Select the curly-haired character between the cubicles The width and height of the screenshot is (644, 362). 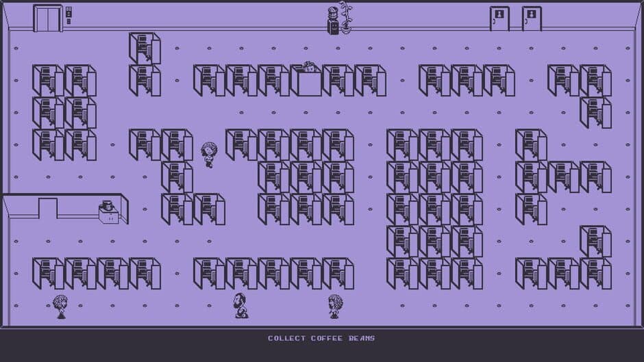click(209, 154)
